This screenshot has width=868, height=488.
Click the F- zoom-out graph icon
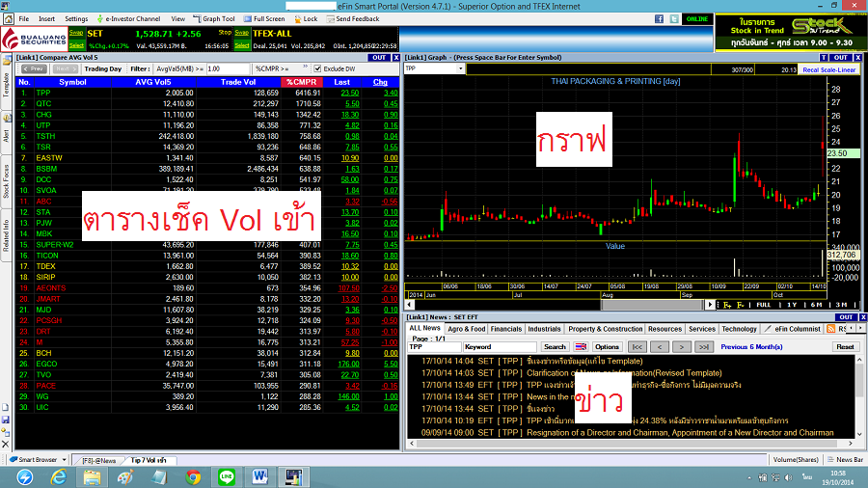pyautogui.click(x=740, y=305)
